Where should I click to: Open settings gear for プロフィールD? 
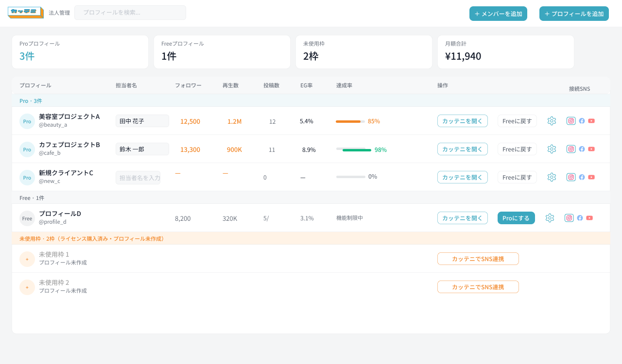[x=550, y=218]
